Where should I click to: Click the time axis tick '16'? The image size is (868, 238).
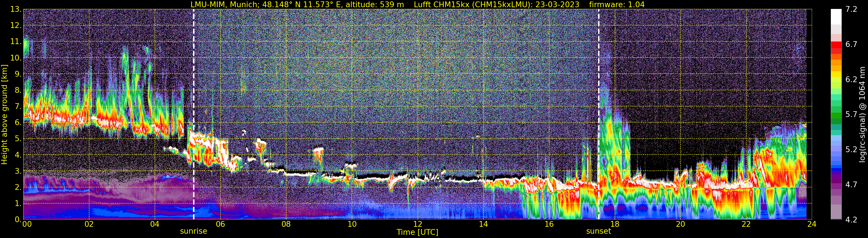[x=549, y=224]
